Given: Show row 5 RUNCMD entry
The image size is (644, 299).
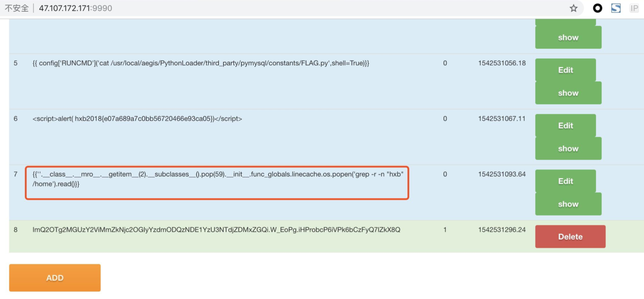Looking at the screenshot, I should point(568,93).
